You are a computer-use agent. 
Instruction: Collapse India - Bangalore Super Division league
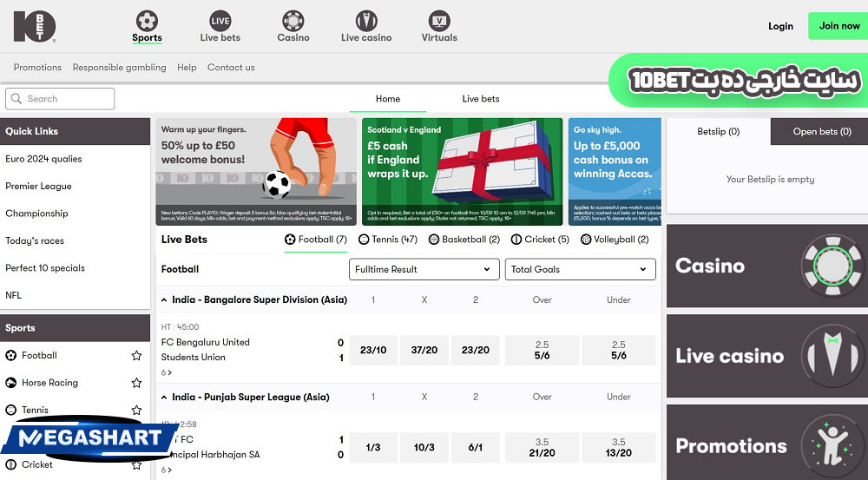point(164,300)
